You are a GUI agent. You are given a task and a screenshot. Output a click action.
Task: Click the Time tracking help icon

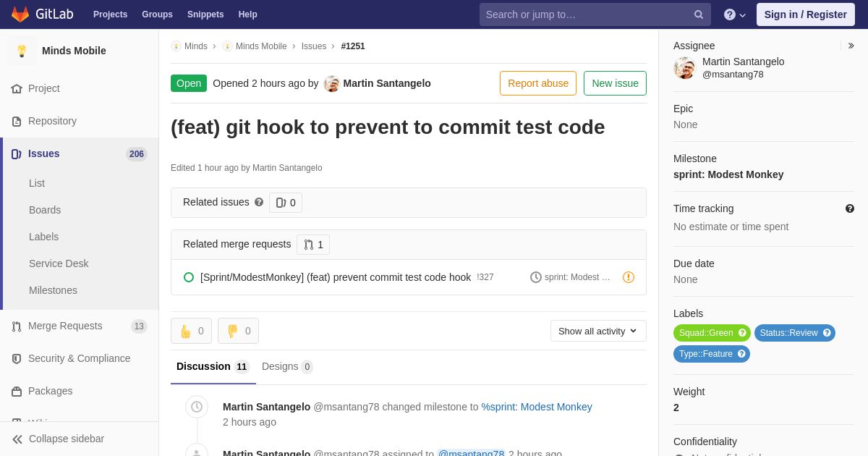click(x=850, y=208)
